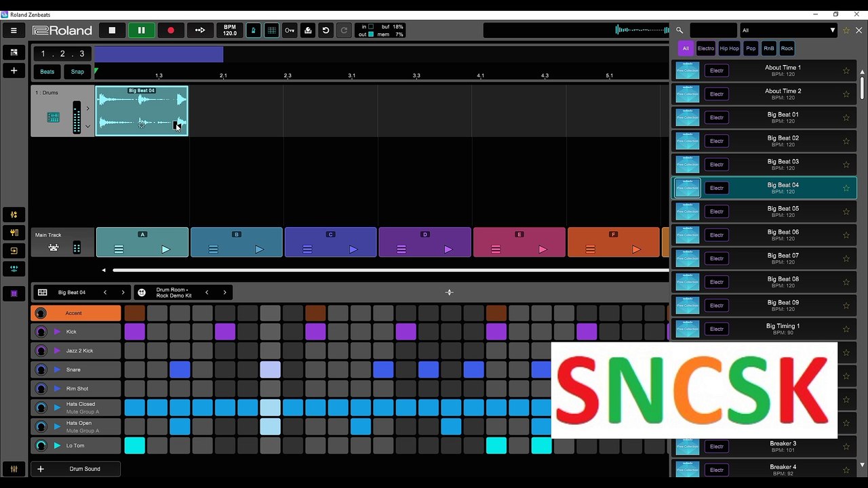This screenshot has height=488, width=868.
Task: Select next pattern after Big Beat 04
Action: 123,293
